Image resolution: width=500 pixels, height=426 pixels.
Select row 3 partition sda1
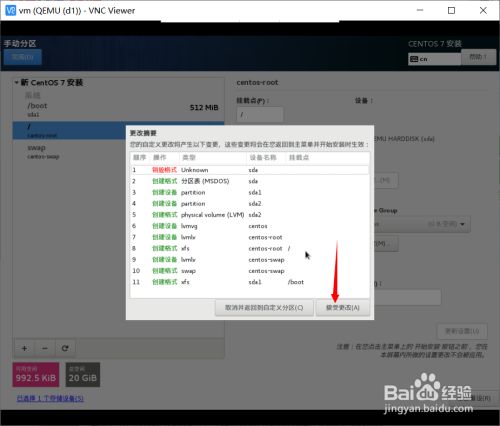250,192
